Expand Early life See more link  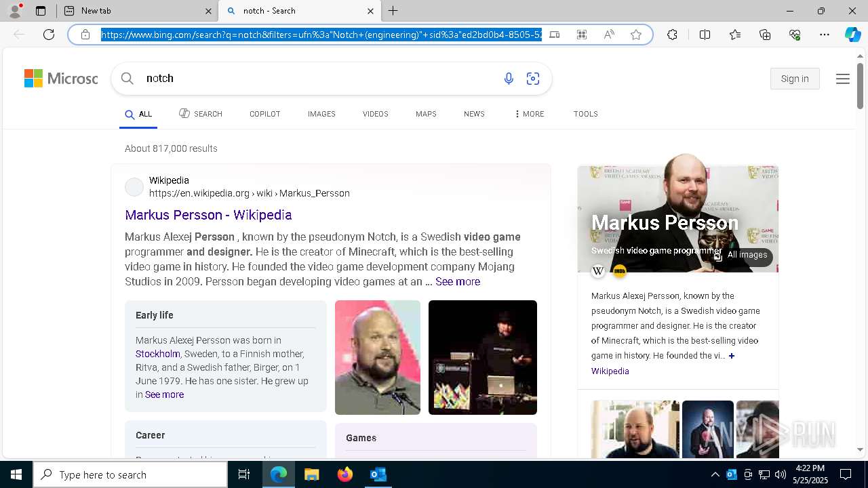[164, 394]
